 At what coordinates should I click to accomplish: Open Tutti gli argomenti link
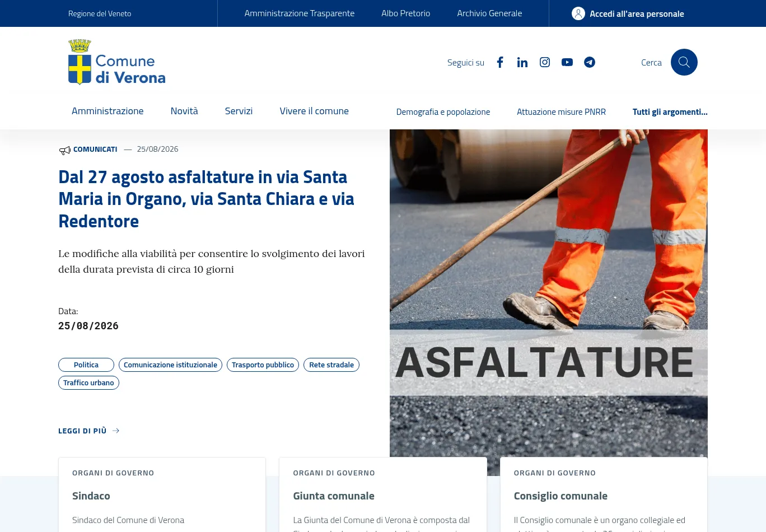coord(670,112)
